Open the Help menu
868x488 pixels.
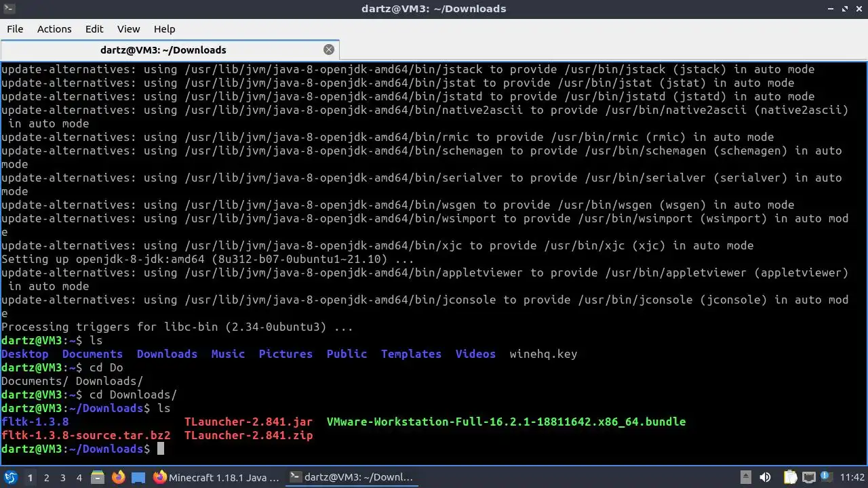(164, 29)
